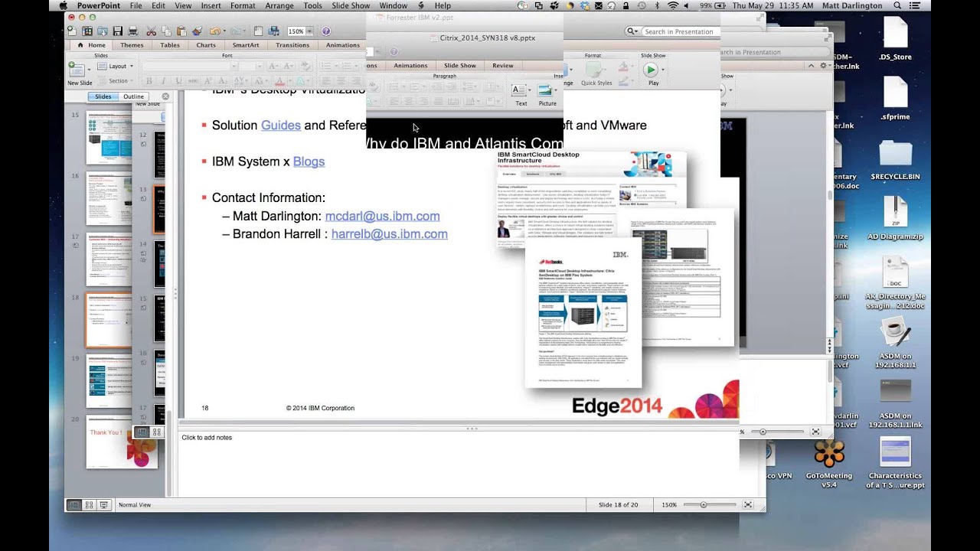
Task: Toggle Strikethrough formatting button
Action: (x=192, y=81)
